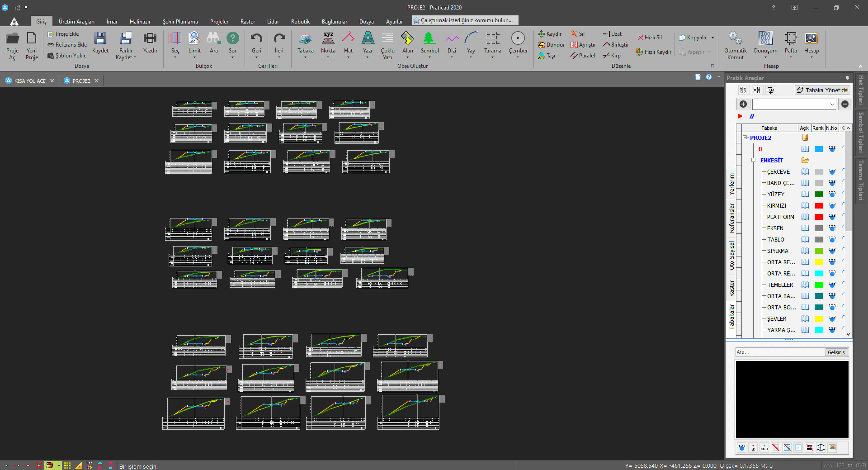Collapse the ENKESİT layer group
The height and width of the screenshot is (470, 868).
tap(754, 160)
